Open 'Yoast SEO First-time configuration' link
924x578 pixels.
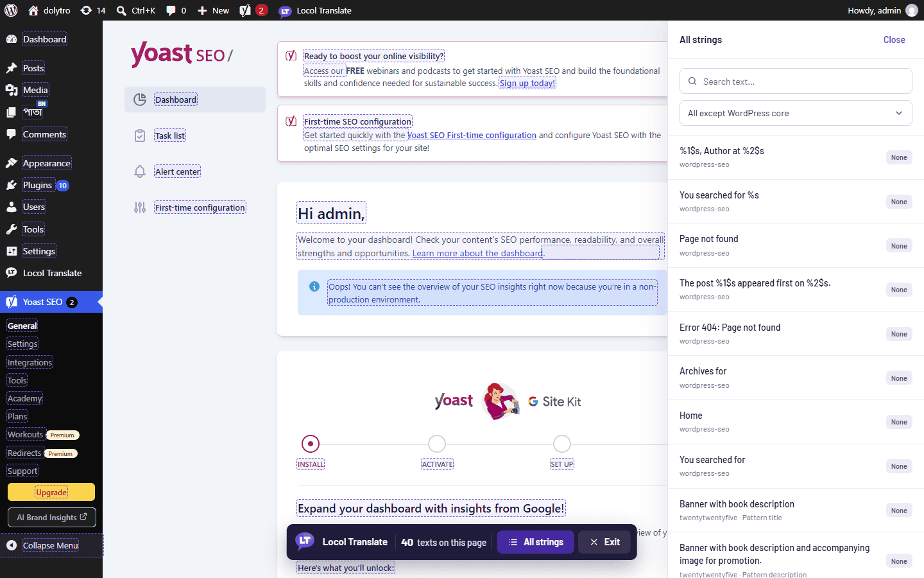tap(472, 135)
